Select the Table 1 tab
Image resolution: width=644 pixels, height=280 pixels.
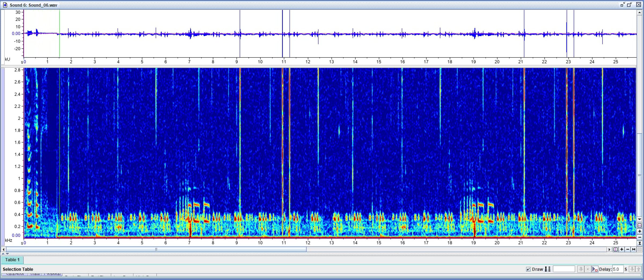[12, 260]
